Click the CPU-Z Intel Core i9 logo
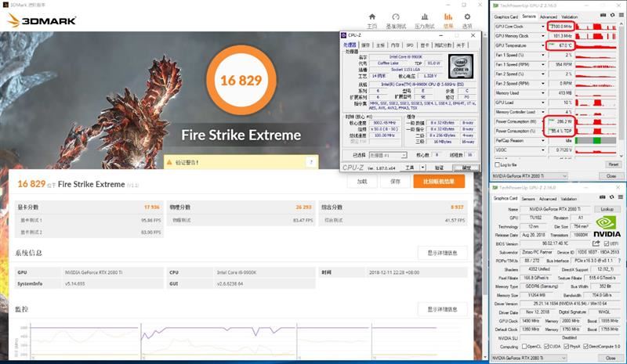 [x=460, y=67]
